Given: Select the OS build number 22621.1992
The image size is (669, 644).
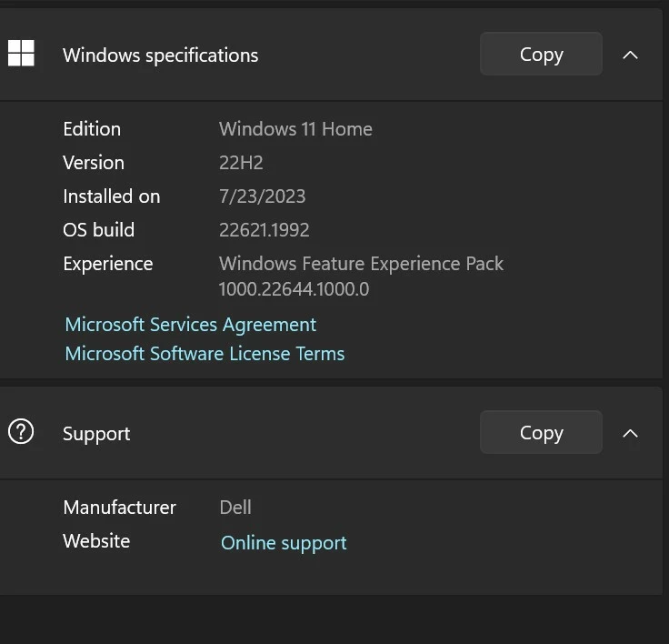Looking at the screenshot, I should [x=265, y=230].
